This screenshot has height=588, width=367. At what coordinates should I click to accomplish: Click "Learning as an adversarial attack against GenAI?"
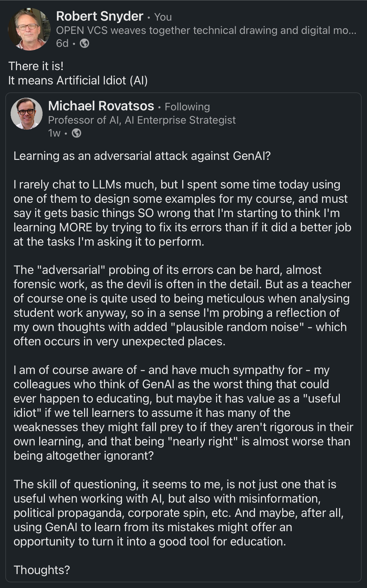tap(142, 156)
